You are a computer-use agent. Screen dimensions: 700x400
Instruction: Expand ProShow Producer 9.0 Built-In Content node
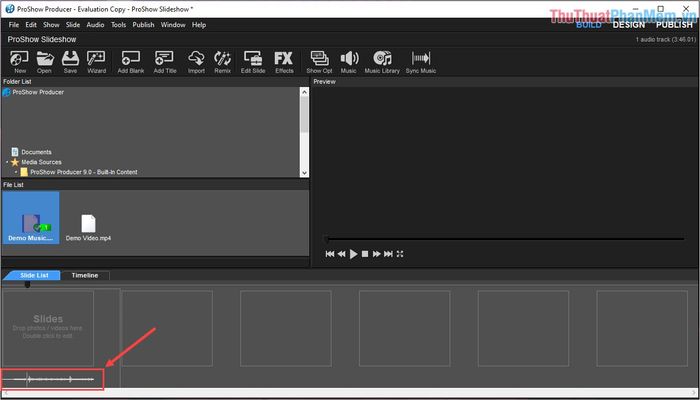[x=16, y=172]
